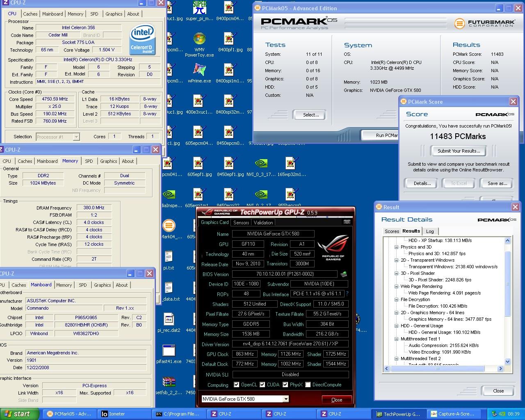Screen dimensions: 525x420
Task: Select the WMV PowerToy.exe desktop icon
Action: point(199,45)
